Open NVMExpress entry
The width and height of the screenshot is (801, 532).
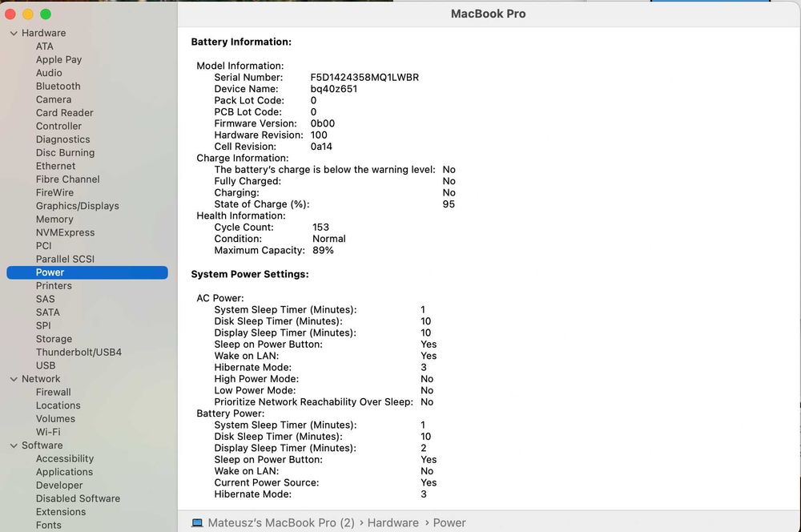[x=66, y=232]
